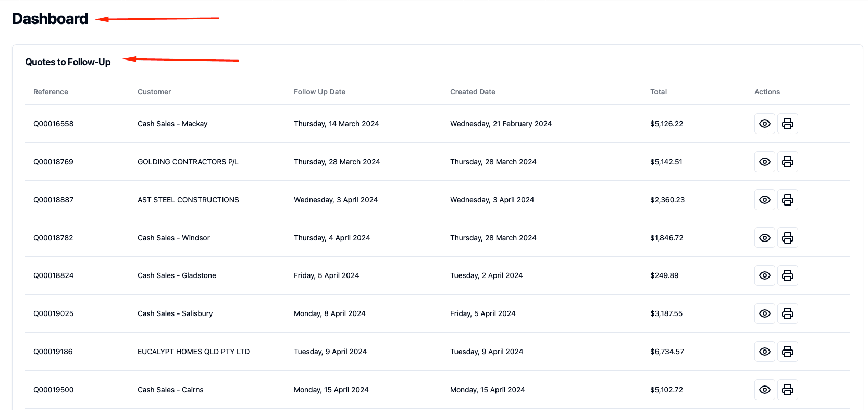Print quote Q00018824
Viewport: 868px width, 410px height.
[787, 275]
